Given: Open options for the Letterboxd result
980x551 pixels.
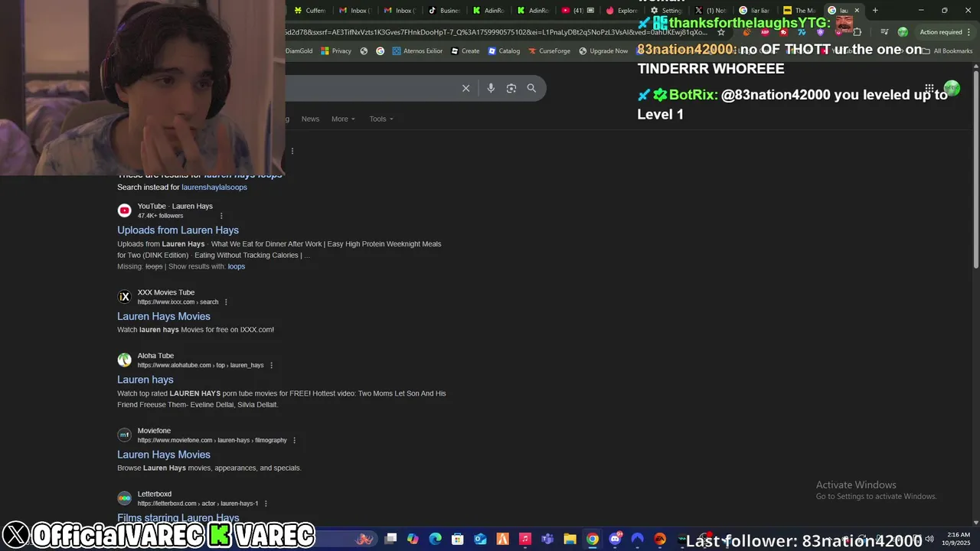Looking at the screenshot, I should point(266,504).
